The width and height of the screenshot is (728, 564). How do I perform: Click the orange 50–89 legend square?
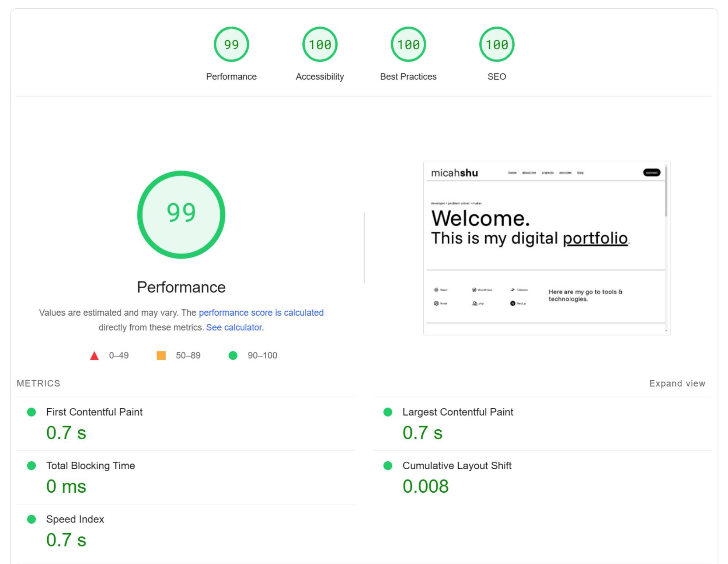(161, 355)
